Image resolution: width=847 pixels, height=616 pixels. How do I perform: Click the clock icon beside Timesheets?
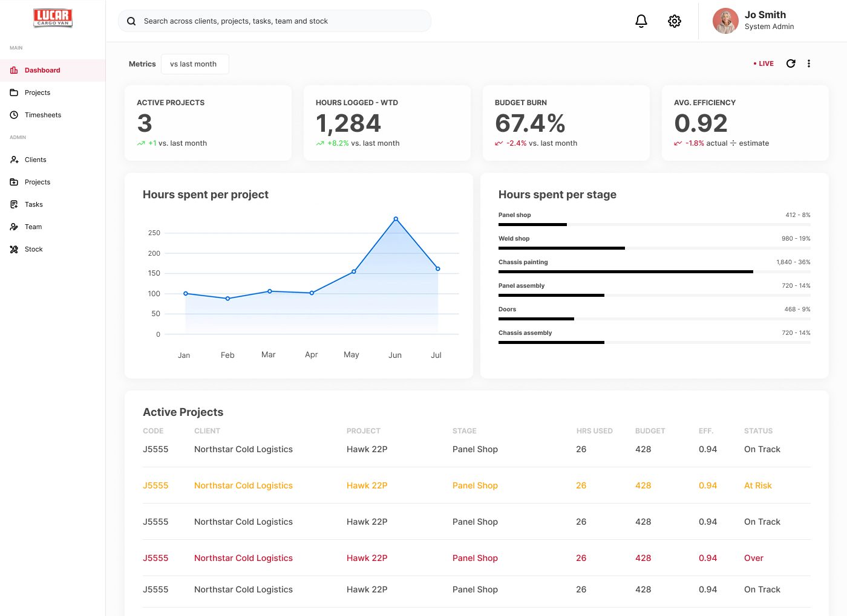[14, 115]
